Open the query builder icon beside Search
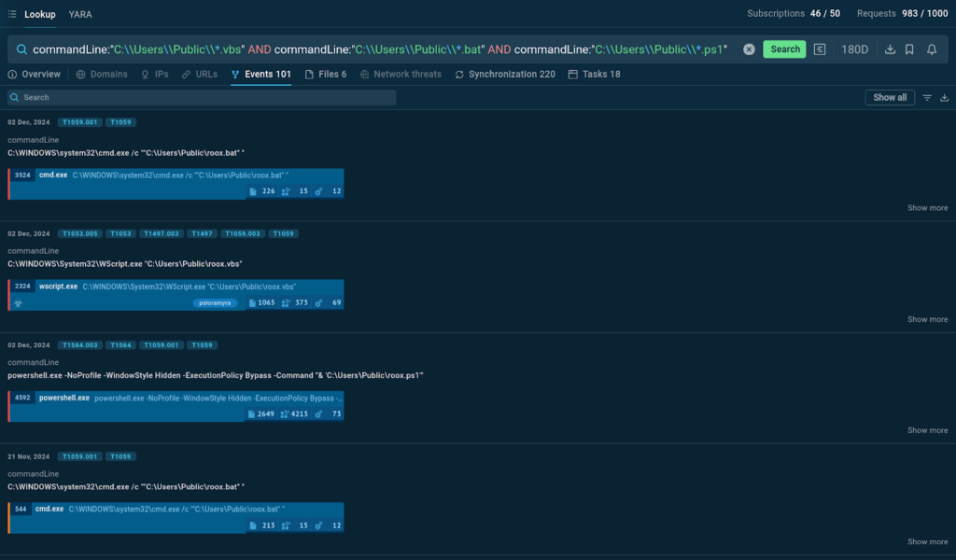Screen dimensions: 956x560 coord(820,49)
